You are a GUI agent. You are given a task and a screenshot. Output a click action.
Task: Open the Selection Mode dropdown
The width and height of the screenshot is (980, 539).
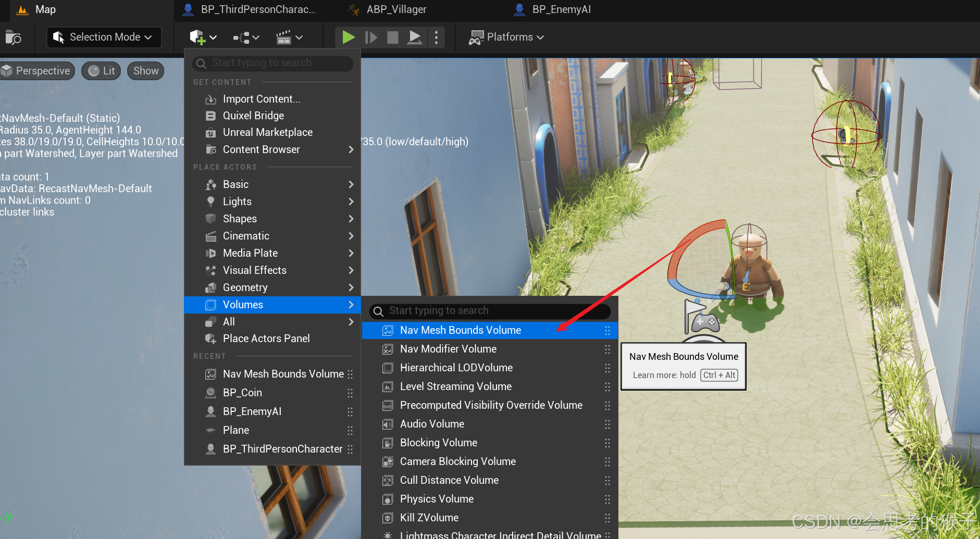103,37
